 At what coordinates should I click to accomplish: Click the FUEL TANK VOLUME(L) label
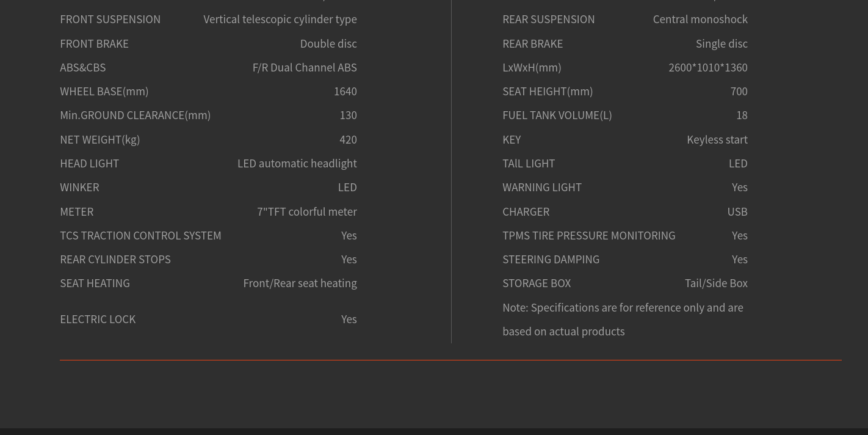[557, 115]
